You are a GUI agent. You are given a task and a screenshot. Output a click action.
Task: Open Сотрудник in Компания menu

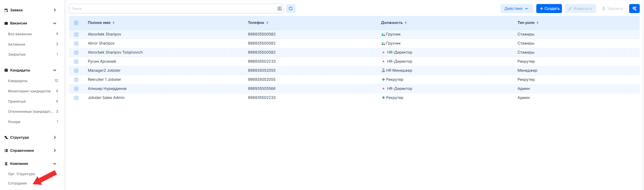point(17,183)
